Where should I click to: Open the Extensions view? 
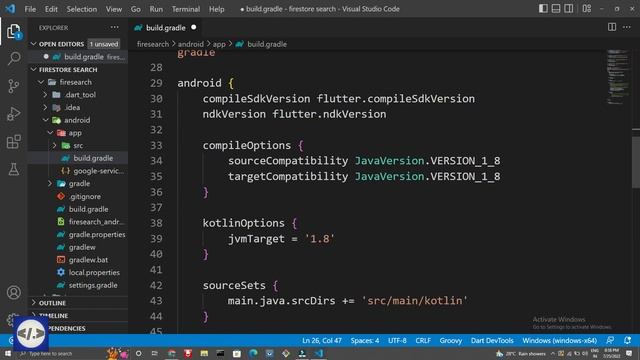(x=13, y=142)
